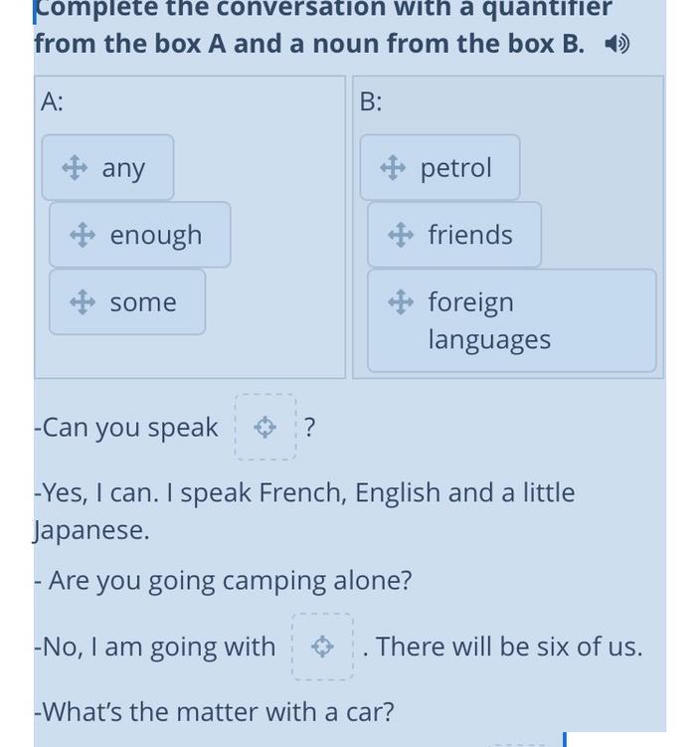Screen dimensions: 700x747
Task: Click the "B:" box label
Action: pyautogui.click(x=371, y=101)
